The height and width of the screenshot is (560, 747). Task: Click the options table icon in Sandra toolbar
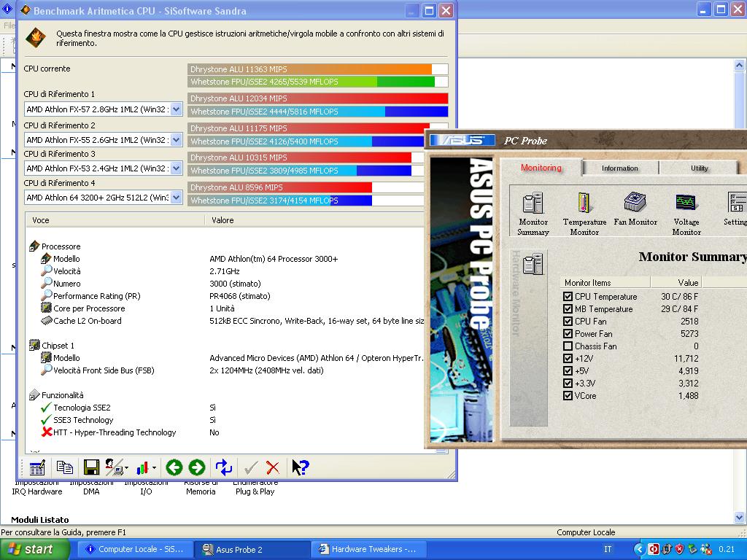point(37,467)
